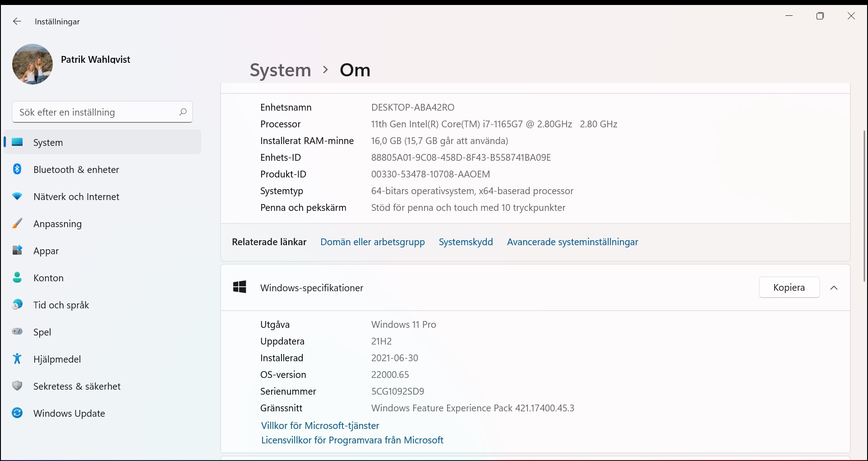Click the Enhetsnamn label
868x461 pixels.
pos(286,107)
